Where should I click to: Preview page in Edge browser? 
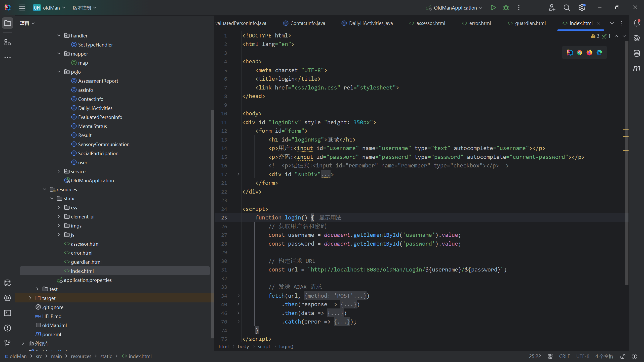click(599, 53)
